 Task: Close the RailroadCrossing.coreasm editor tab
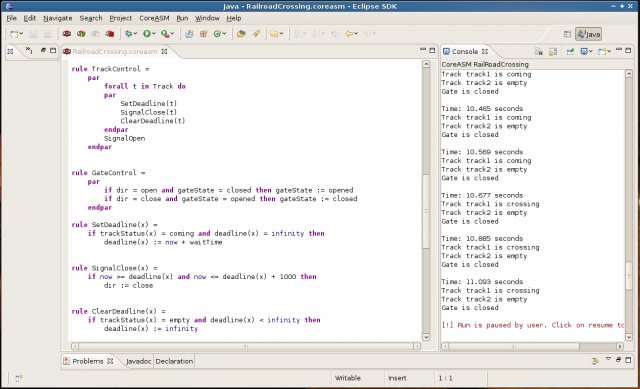(x=164, y=51)
